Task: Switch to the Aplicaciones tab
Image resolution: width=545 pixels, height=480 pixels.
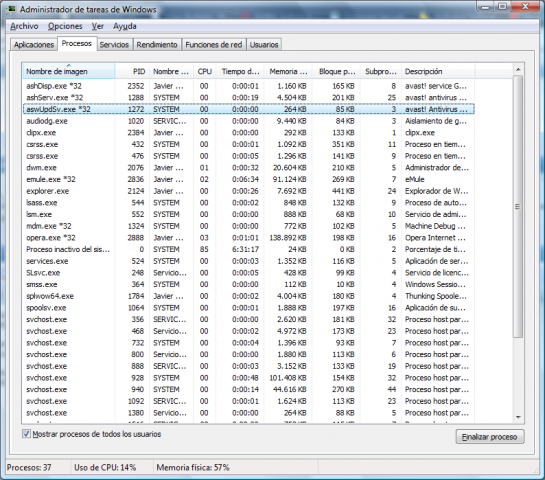Action: [x=34, y=45]
